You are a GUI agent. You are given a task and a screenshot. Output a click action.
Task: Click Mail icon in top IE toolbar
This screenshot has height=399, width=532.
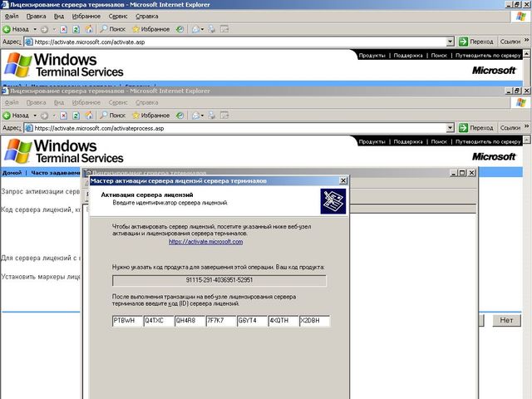(195, 29)
